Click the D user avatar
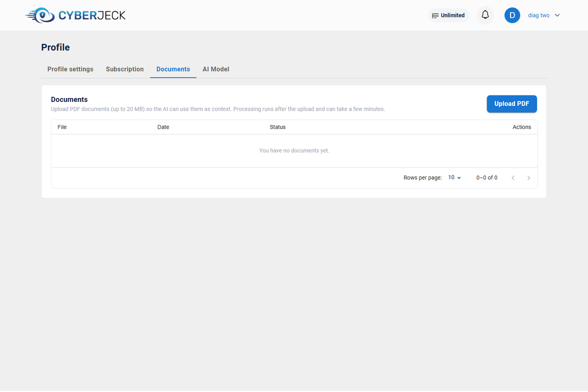This screenshot has width=588, height=392. tap(512, 15)
